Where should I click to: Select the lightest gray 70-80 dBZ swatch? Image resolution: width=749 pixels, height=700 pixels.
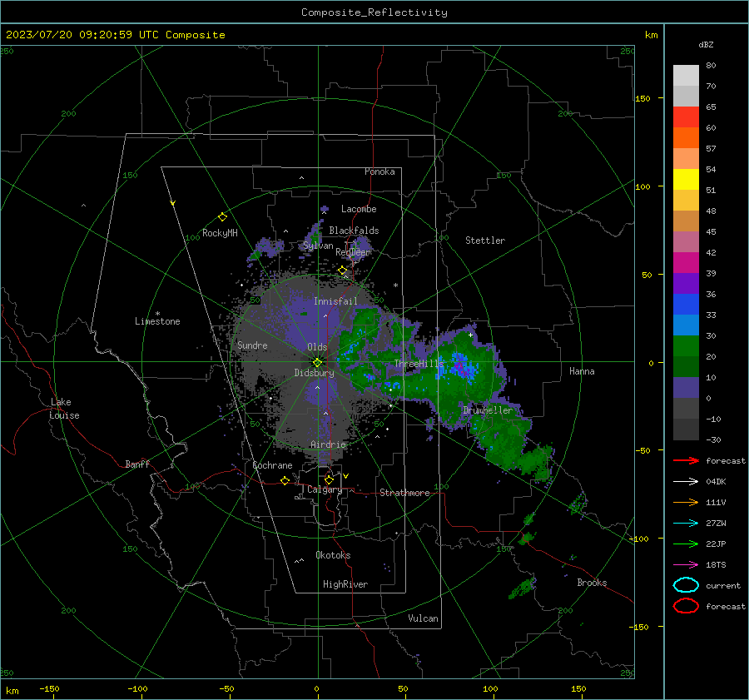pyautogui.click(x=686, y=75)
